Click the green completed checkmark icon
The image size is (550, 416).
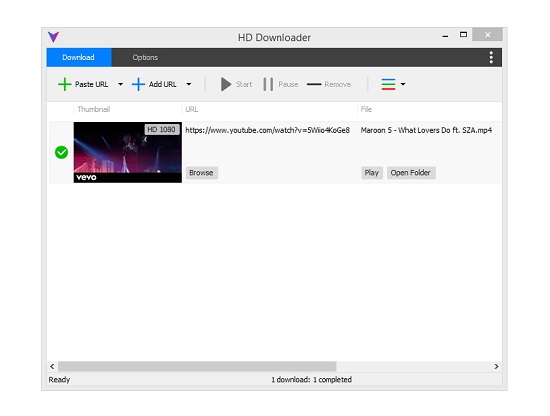[61, 152]
